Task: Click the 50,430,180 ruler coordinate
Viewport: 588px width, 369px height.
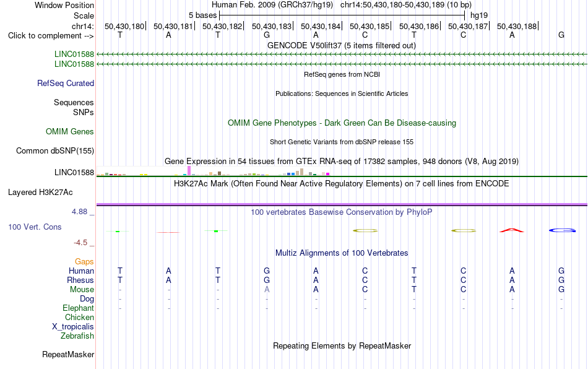Action: [x=124, y=26]
